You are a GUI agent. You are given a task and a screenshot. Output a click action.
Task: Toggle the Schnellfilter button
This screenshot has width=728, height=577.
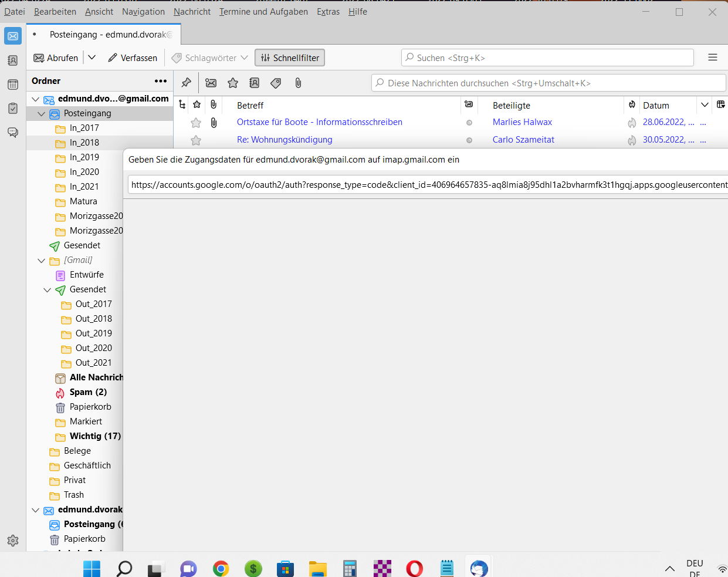(x=290, y=58)
